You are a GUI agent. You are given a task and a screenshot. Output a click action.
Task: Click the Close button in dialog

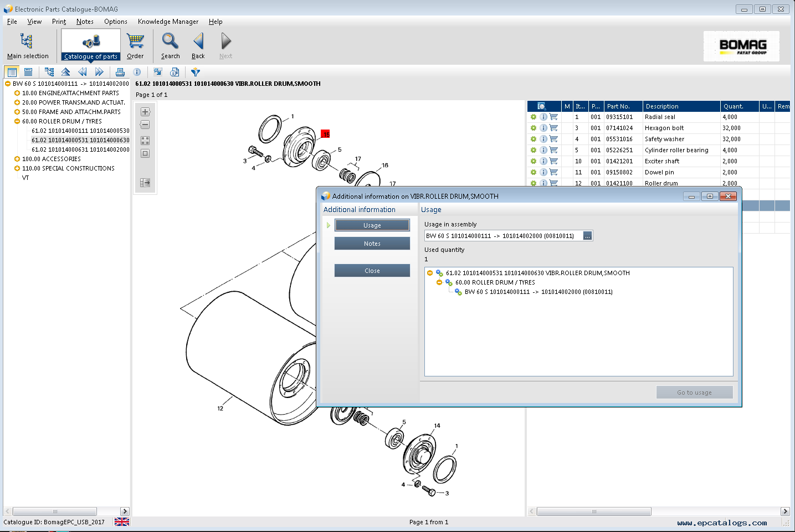point(372,271)
